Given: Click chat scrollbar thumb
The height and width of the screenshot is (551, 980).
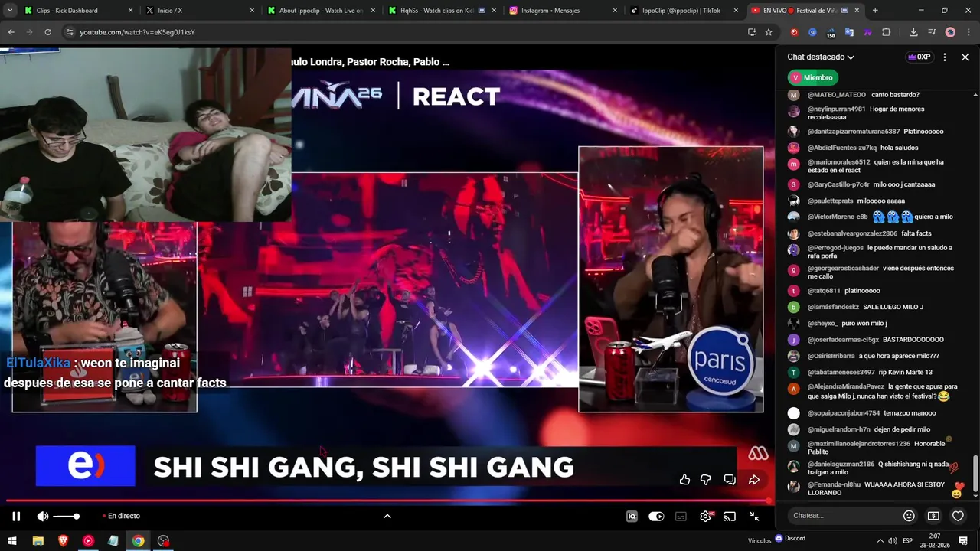Looking at the screenshot, I should click(x=975, y=474).
